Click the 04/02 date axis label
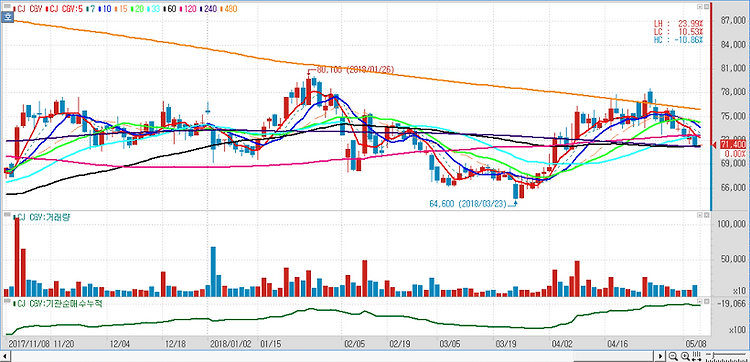The image size is (750, 362). [562, 343]
